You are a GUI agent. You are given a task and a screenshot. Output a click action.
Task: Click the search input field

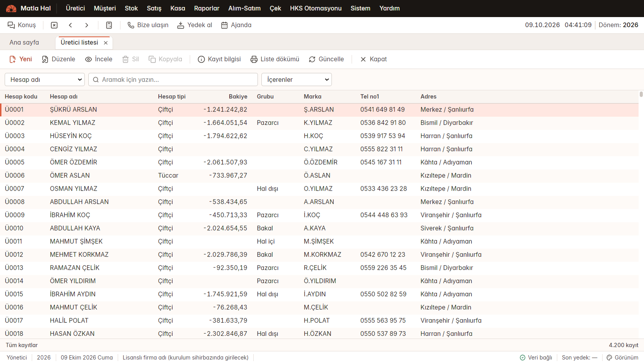[173, 79]
